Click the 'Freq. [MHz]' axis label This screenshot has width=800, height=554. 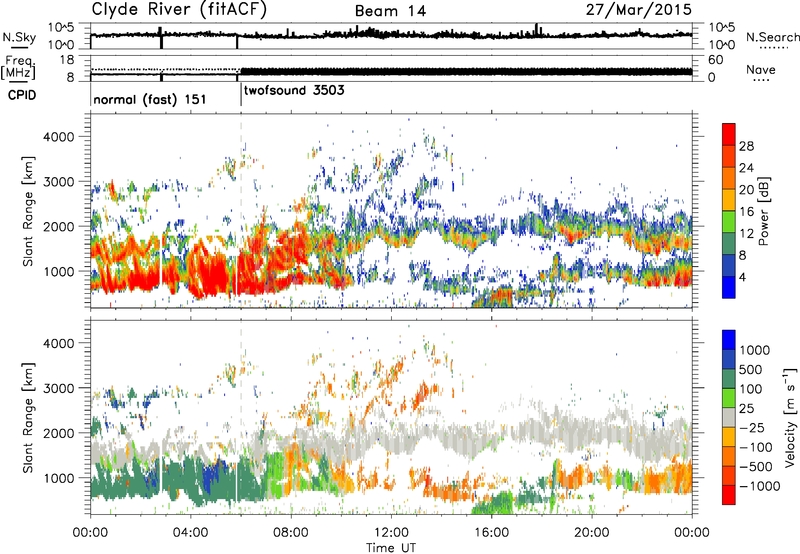pyautogui.click(x=19, y=68)
